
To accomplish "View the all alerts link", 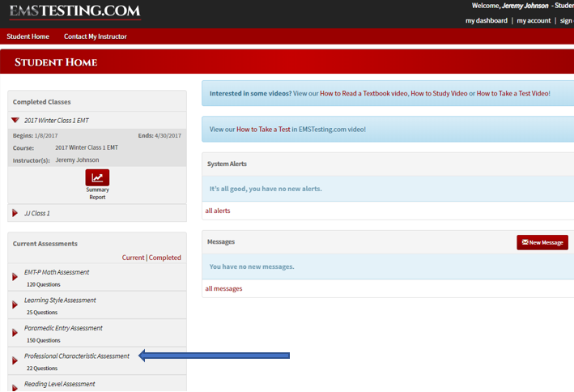I will pyautogui.click(x=218, y=211).
